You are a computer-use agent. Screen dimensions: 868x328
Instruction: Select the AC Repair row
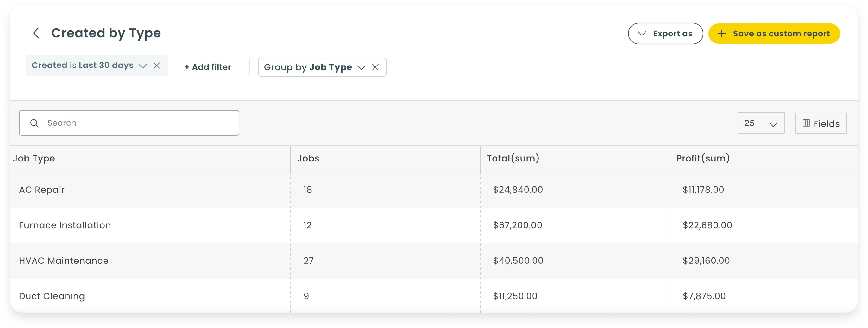click(x=434, y=190)
